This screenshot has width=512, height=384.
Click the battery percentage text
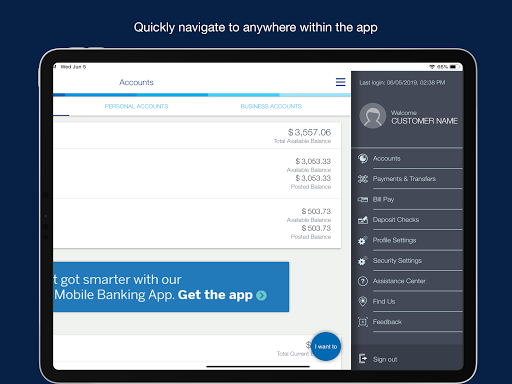point(442,67)
